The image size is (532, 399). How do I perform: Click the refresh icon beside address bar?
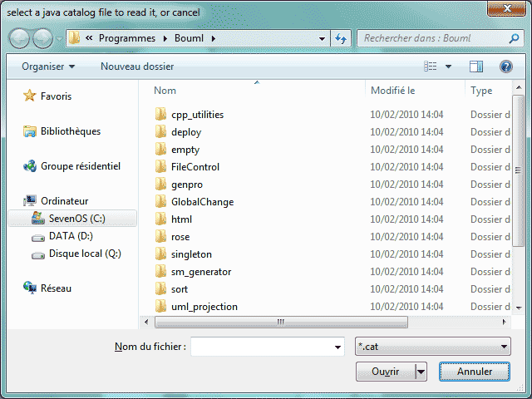[x=341, y=38]
